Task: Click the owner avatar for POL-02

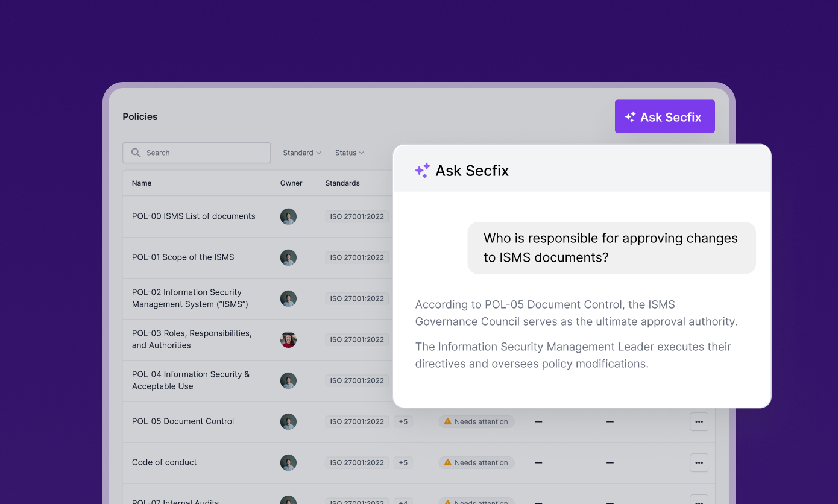Action: tap(288, 298)
